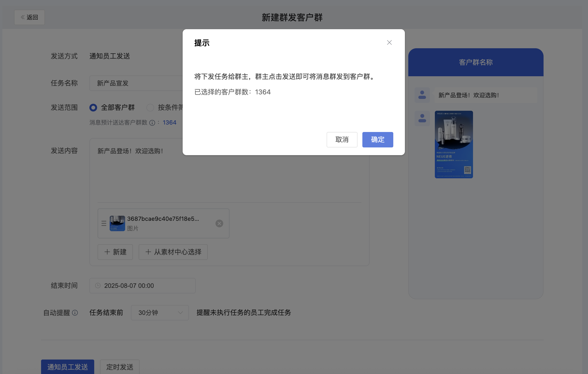Click the 1364 estimated group count value
This screenshot has height=374, width=588.
tap(169, 123)
